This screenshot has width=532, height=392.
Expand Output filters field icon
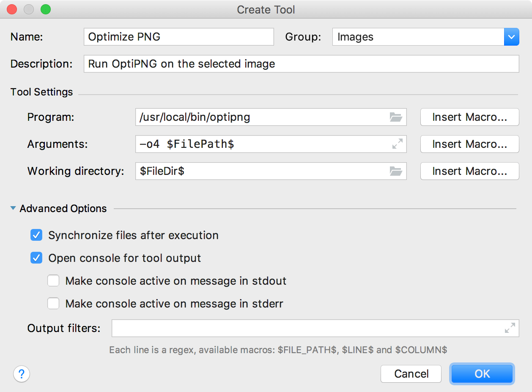pyautogui.click(x=510, y=328)
